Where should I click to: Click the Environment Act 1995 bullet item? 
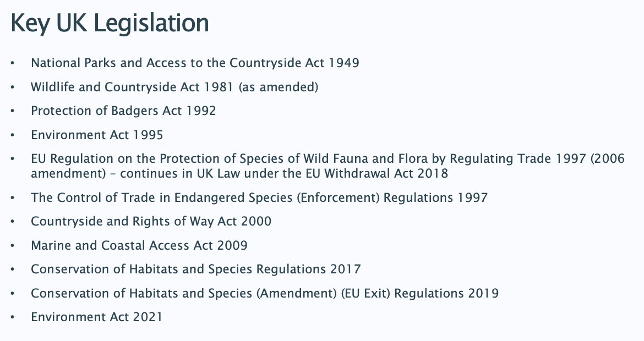click(x=97, y=135)
